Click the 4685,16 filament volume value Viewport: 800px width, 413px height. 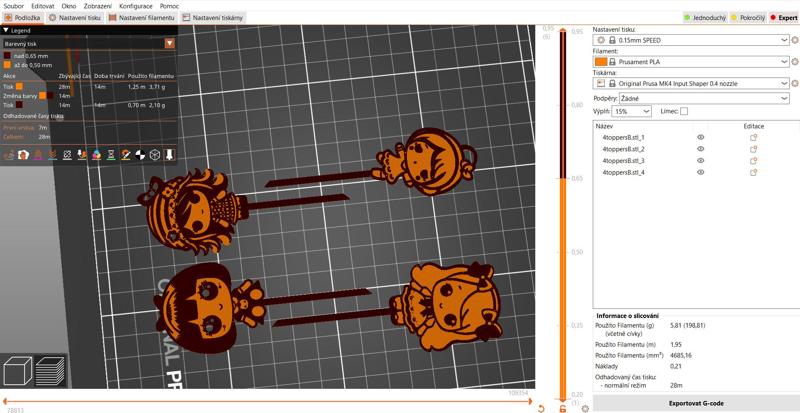tap(681, 355)
